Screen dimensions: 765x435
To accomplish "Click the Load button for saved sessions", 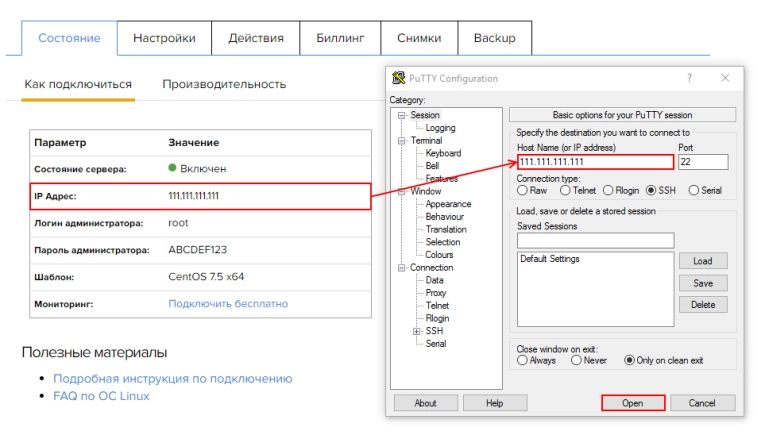I will tap(703, 261).
